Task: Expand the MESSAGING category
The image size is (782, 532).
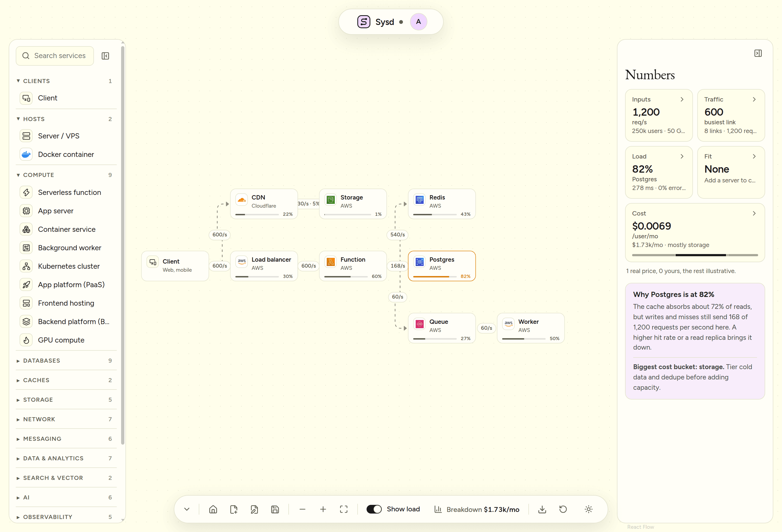Action: click(66, 439)
